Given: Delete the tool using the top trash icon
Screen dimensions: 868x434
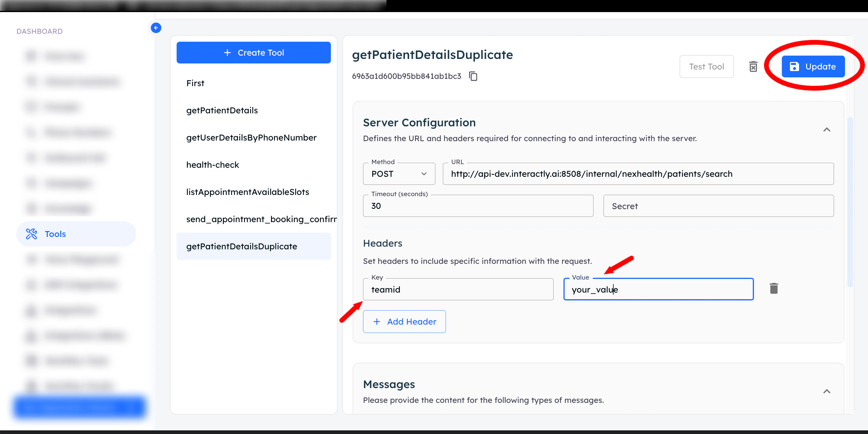Looking at the screenshot, I should [x=753, y=66].
